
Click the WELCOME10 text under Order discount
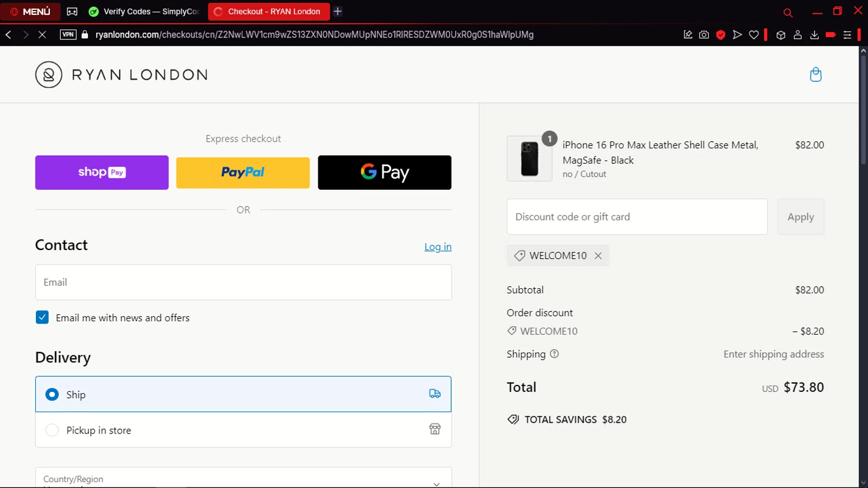pos(549,331)
